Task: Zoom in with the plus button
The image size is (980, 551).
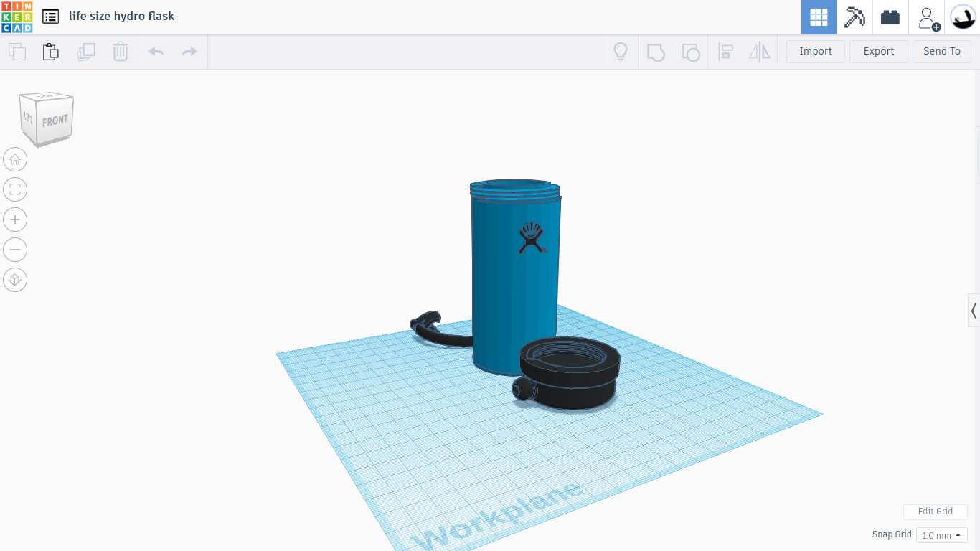Action: coord(15,220)
